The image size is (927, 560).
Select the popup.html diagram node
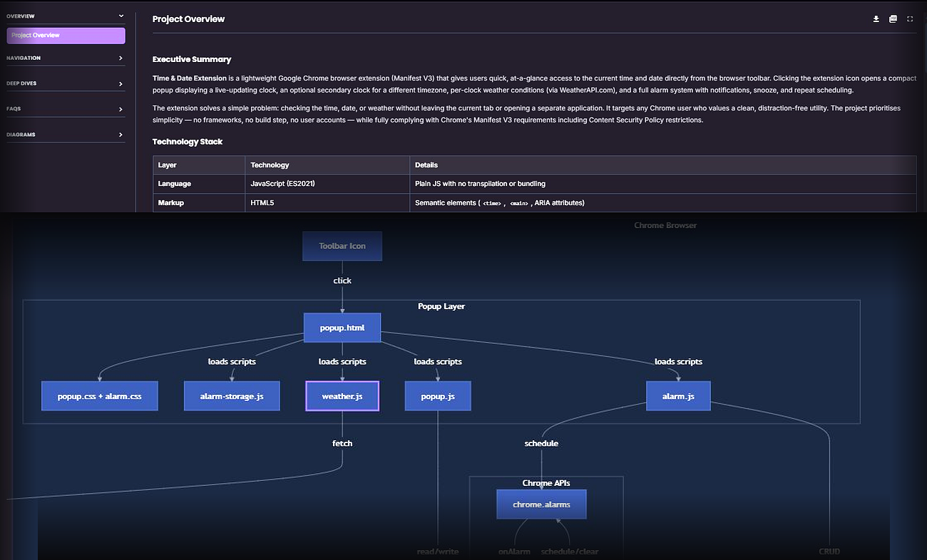click(342, 328)
